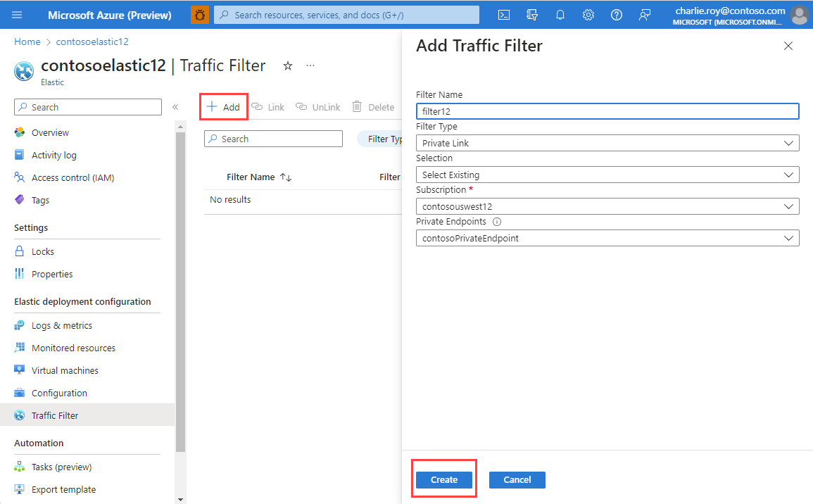This screenshot has width=813, height=504.
Task: Click the top Azure search bar
Action: (346, 15)
